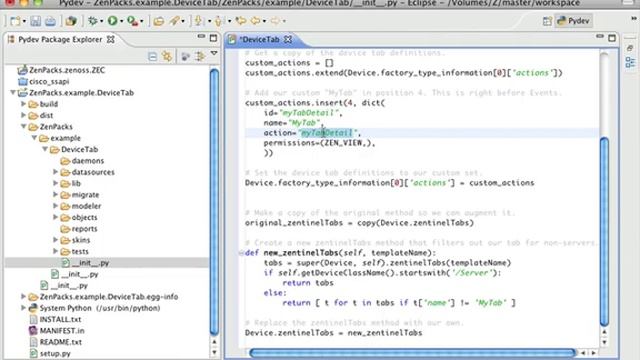This screenshot has height=360, width=640.
Task: Maximize the Package Explorer view
Action: coord(213,38)
